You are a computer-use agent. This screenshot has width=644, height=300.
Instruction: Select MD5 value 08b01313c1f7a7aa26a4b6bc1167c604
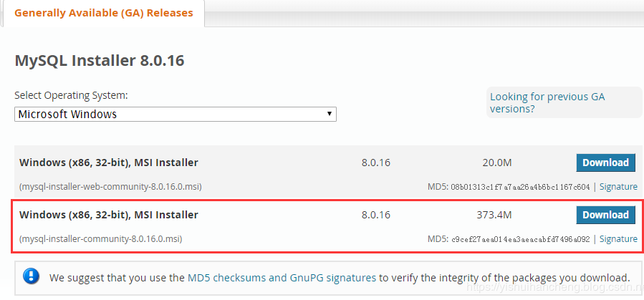[x=520, y=187]
